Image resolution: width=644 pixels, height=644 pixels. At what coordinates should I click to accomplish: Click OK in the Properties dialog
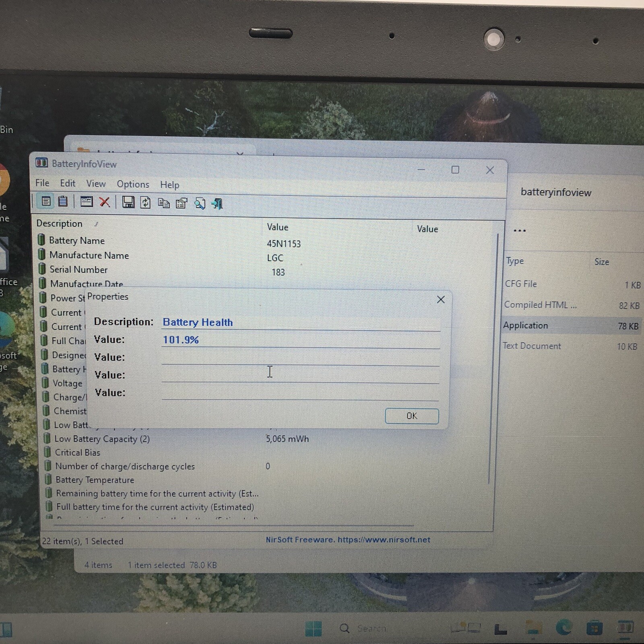coord(412,416)
